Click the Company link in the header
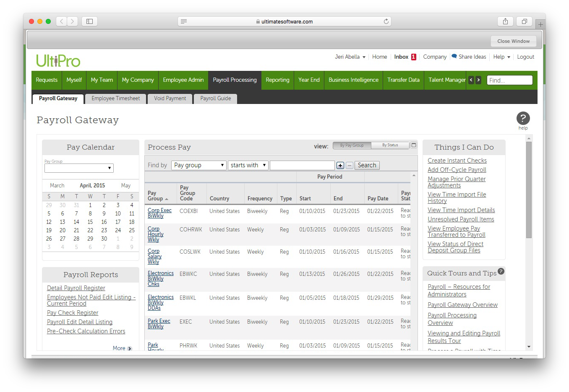 coord(435,57)
